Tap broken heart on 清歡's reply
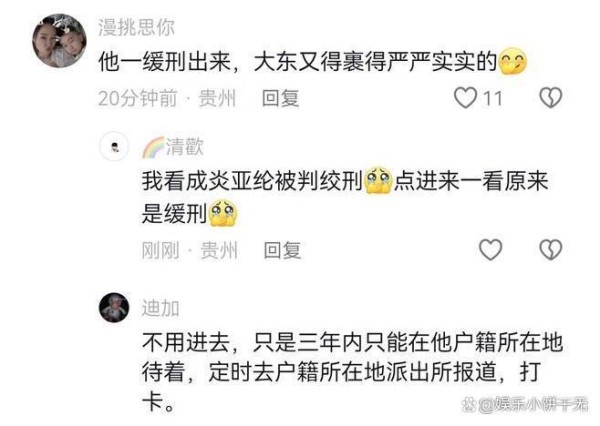The height and width of the screenshot is (426, 600). coord(551,250)
